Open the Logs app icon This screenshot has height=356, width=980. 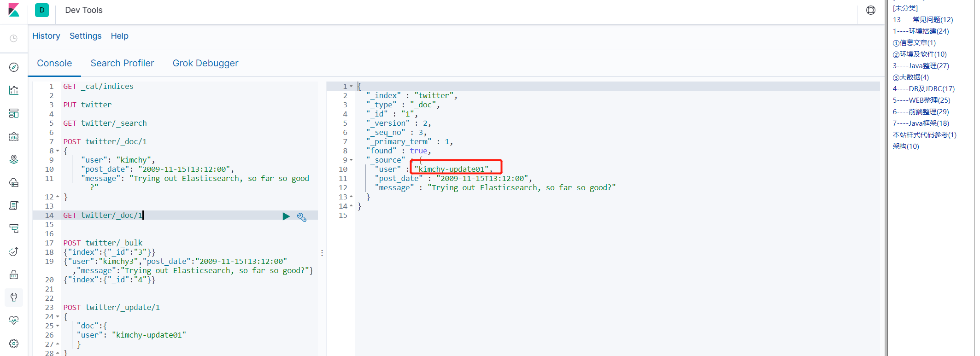click(x=14, y=205)
